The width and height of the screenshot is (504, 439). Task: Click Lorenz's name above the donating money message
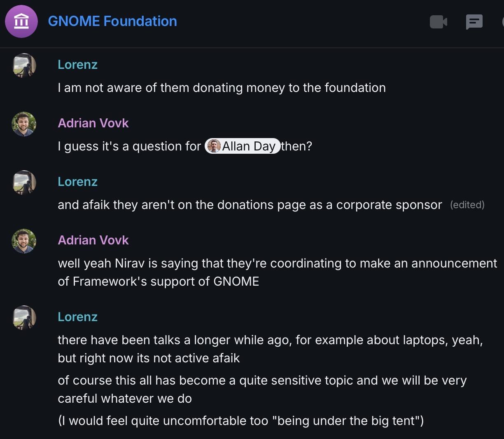pos(77,65)
